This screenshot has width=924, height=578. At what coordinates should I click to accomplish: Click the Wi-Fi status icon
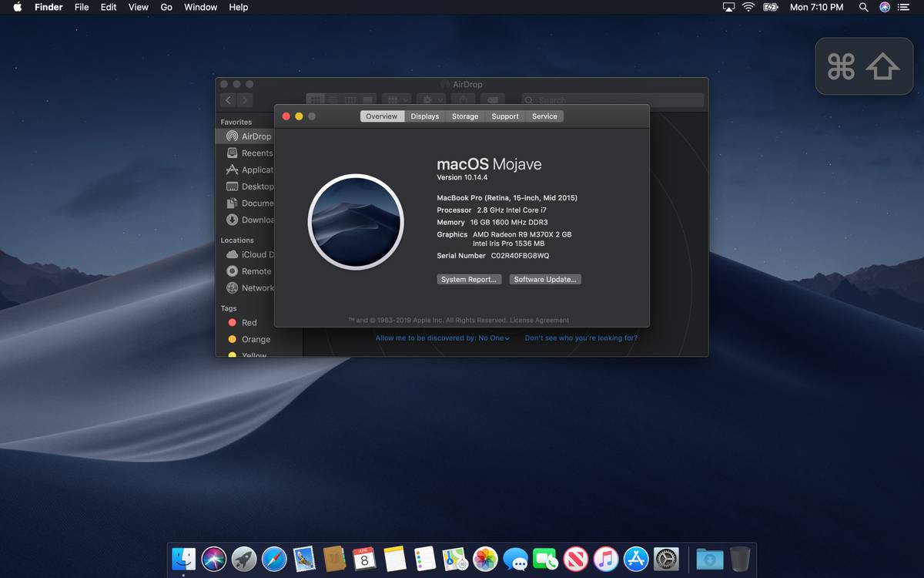(748, 7)
